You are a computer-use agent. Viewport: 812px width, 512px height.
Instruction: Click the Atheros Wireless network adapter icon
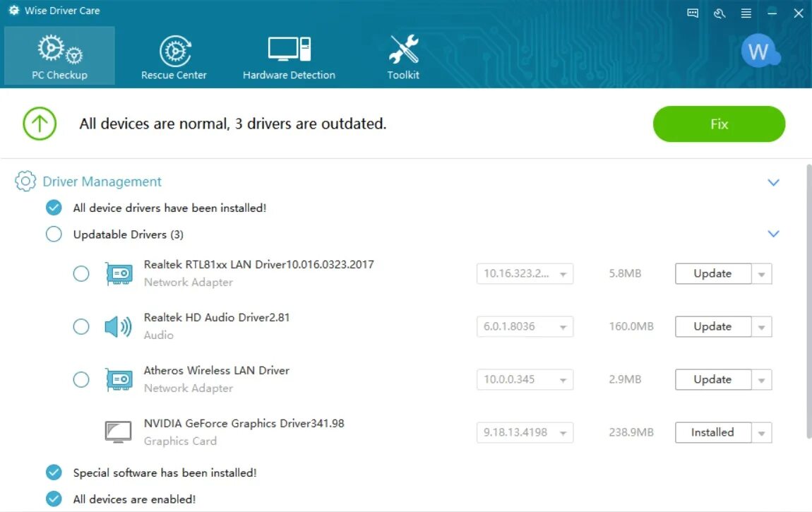pos(119,379)
